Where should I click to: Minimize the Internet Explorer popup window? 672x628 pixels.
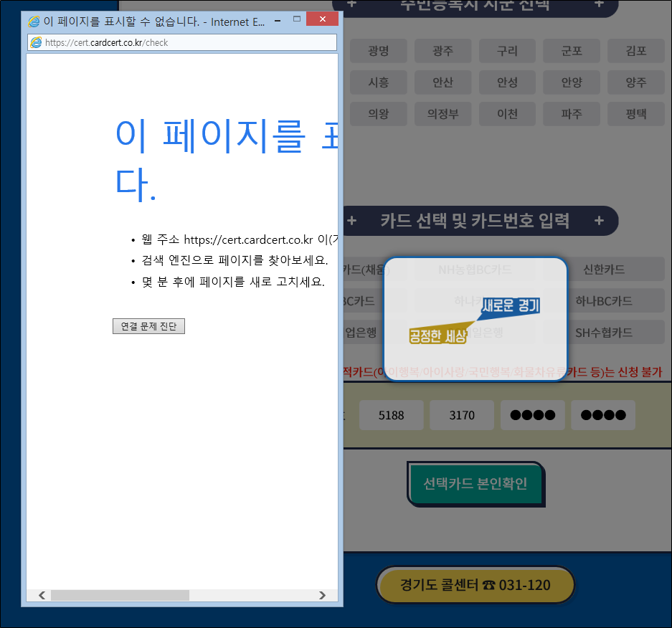point(278,20)
